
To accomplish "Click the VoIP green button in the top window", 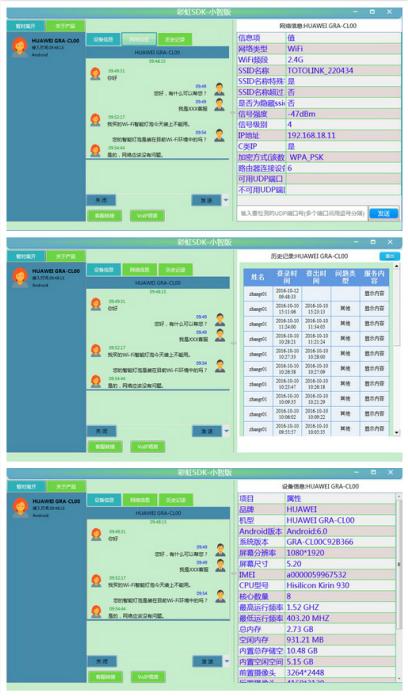I will (x=147, y=216).
